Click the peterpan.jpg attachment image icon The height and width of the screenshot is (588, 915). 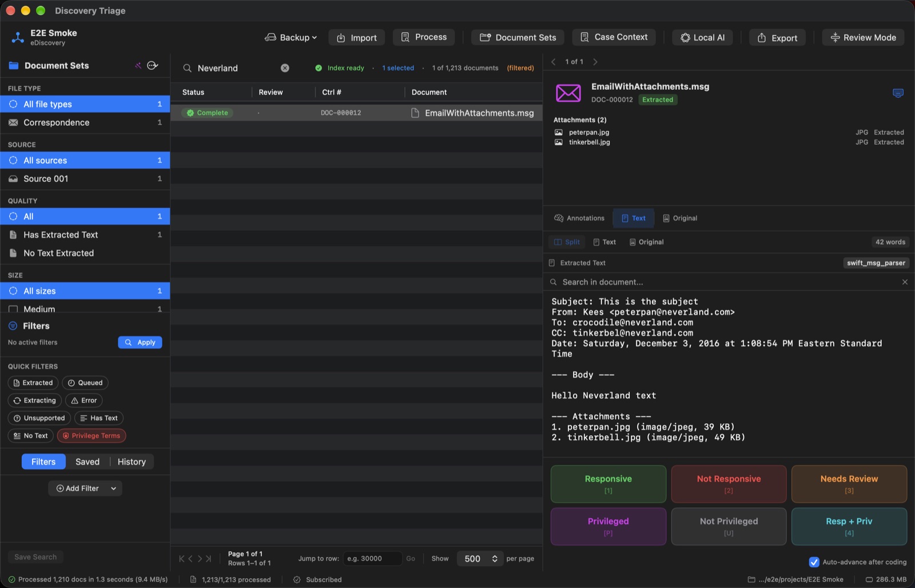[559, 132]
